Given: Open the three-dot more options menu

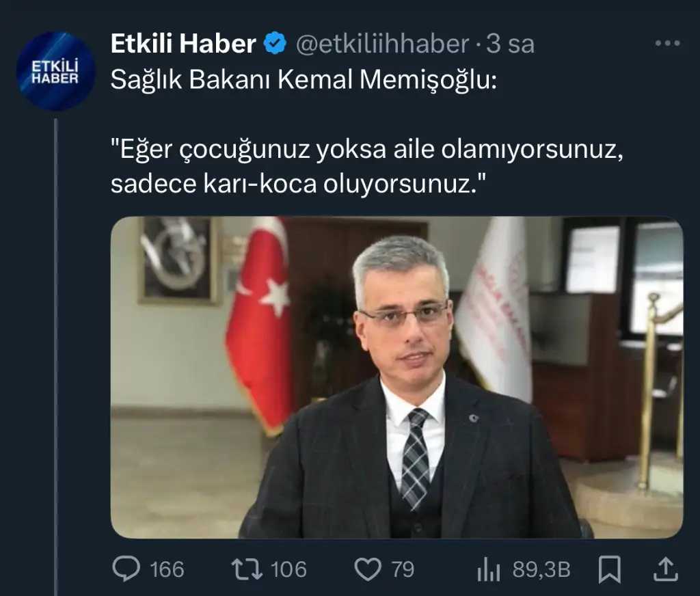Looking at the screenshot, I should 667,43.
